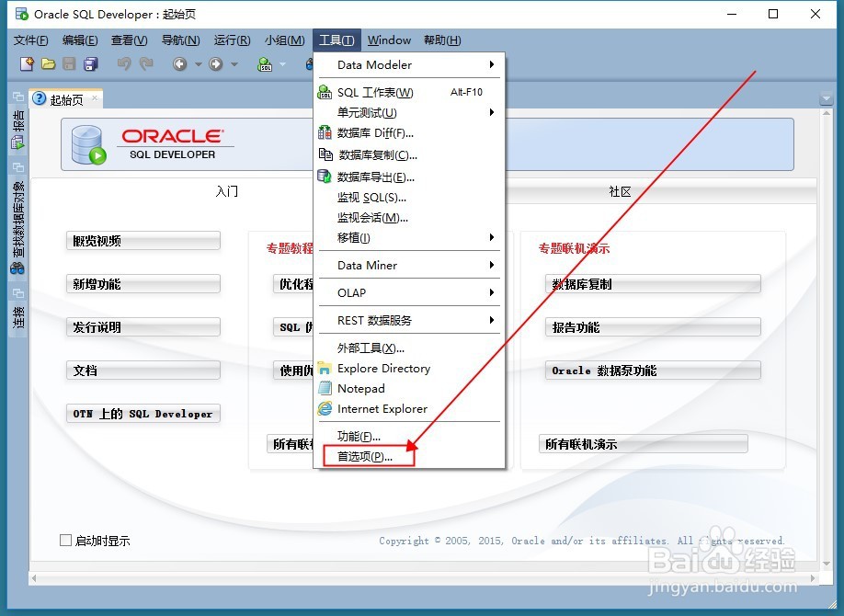Open the 编辑(E) menu
This screenshot has width=844, height=616.
tap(80, 40)
